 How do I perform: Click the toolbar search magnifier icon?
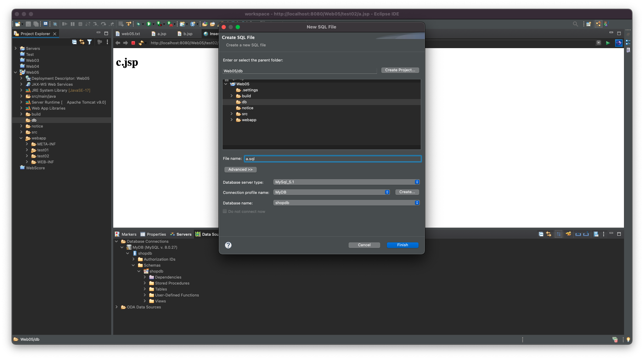(x=575, y=24)
